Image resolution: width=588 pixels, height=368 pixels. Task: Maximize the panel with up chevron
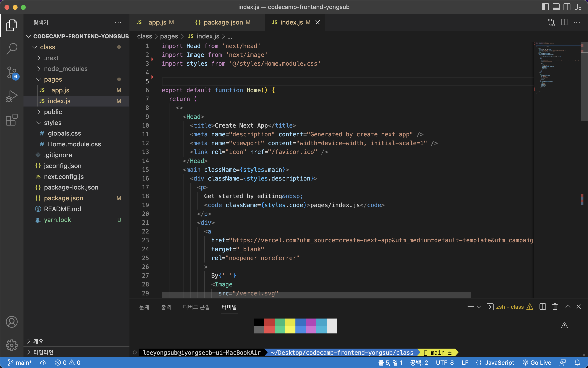point(568,307)
